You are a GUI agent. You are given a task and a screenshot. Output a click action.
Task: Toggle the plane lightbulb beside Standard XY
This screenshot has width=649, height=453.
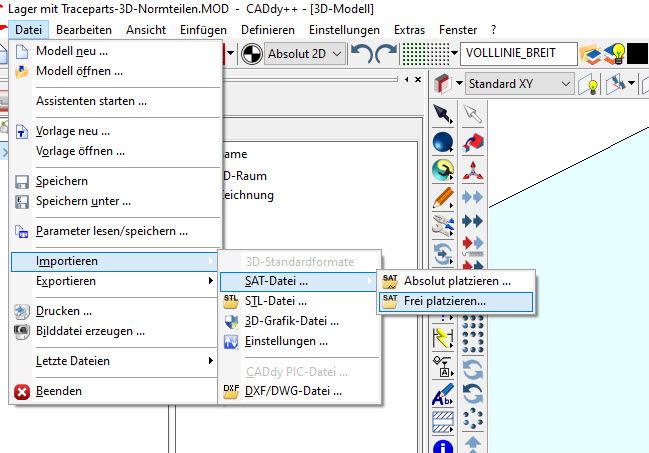click(x=589, y=84)
